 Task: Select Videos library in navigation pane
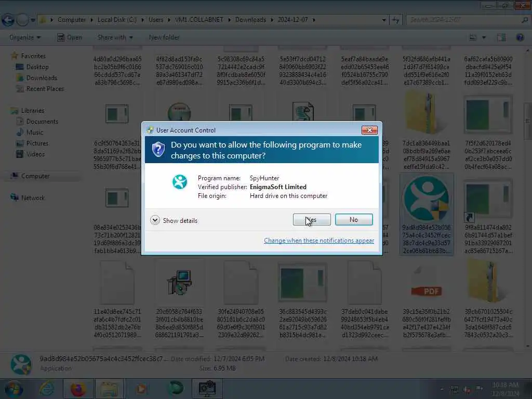click(35, 154)
